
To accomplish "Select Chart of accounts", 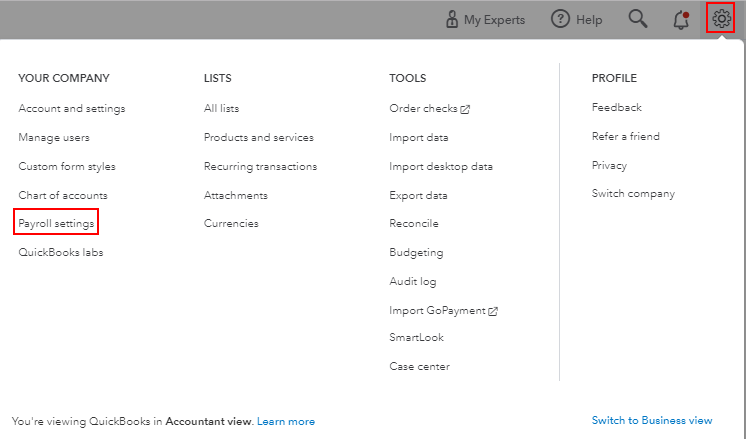I will coord(62,195).
